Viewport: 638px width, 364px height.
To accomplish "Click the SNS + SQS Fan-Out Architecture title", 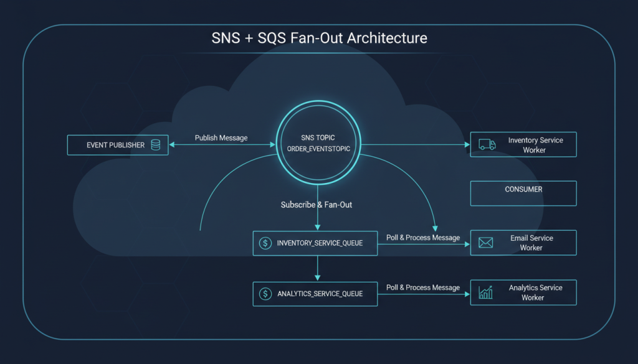I will click(318, 37).
